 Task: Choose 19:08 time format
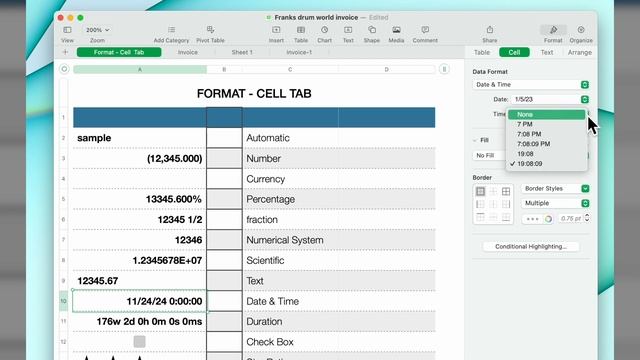click(547, 154)
